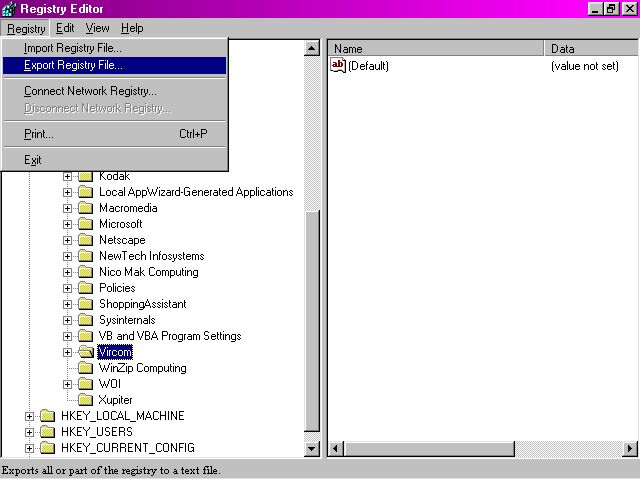Click the WinZip Computing folder icon

pyautogui.click(x=85, y=368)
